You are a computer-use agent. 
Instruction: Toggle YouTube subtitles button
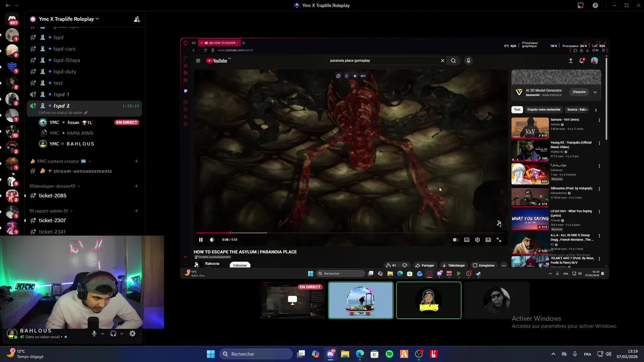coord(467,240)
